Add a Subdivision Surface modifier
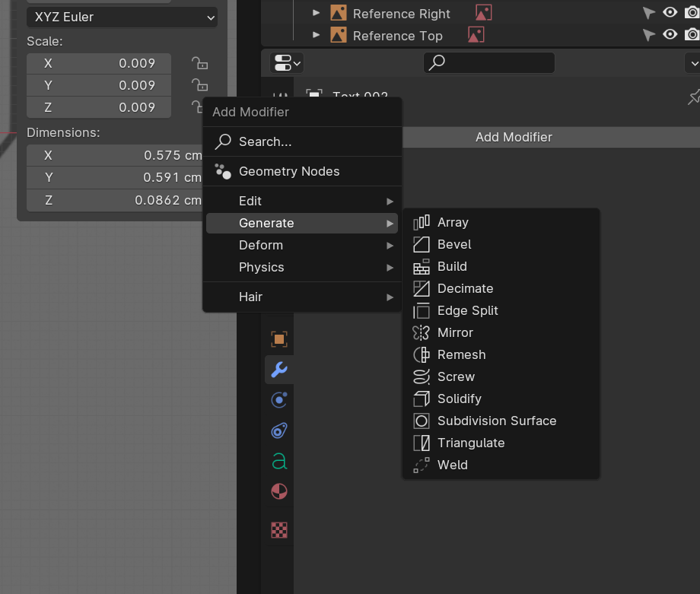The height and width of the screenshot is (594, 700). [495, 421]
